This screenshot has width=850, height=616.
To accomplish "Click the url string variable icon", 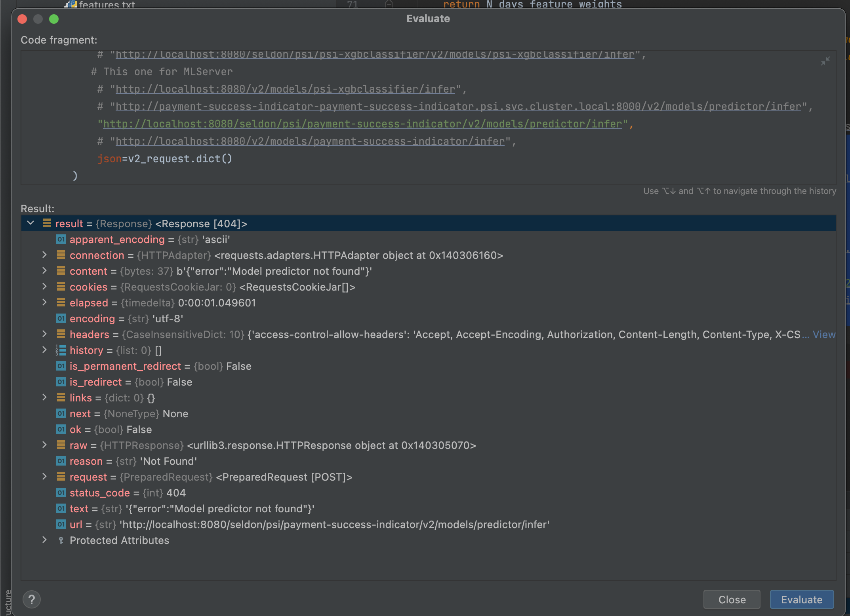I will (x=61, y=525).
